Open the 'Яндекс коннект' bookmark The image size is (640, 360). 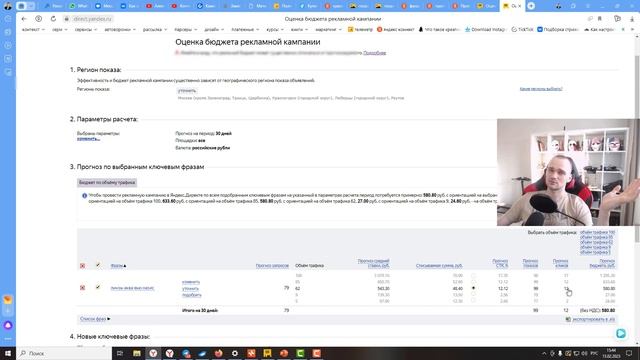point(396,29)
